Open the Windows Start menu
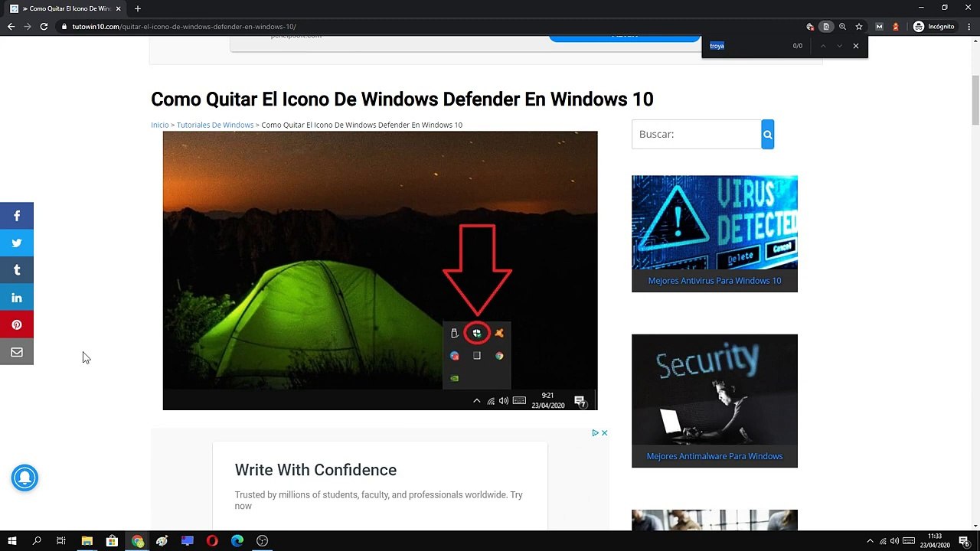Viewport: 980px width, 551px height. [12, 541]
